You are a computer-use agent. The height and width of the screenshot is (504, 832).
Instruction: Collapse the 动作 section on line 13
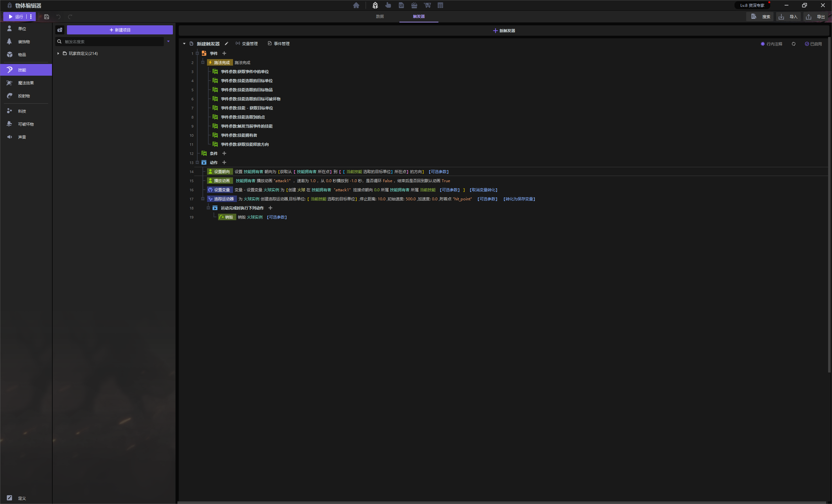click(x=197, y=163)
